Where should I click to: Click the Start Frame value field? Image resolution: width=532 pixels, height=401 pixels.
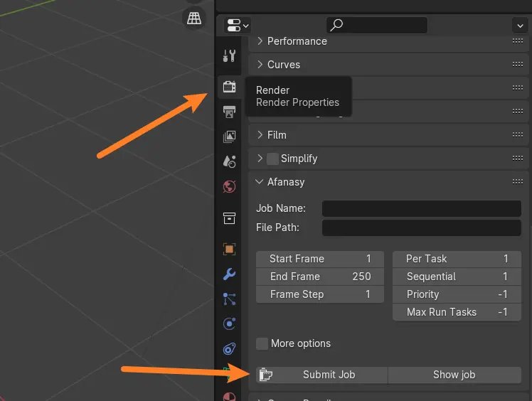click(x=320, y=259)
